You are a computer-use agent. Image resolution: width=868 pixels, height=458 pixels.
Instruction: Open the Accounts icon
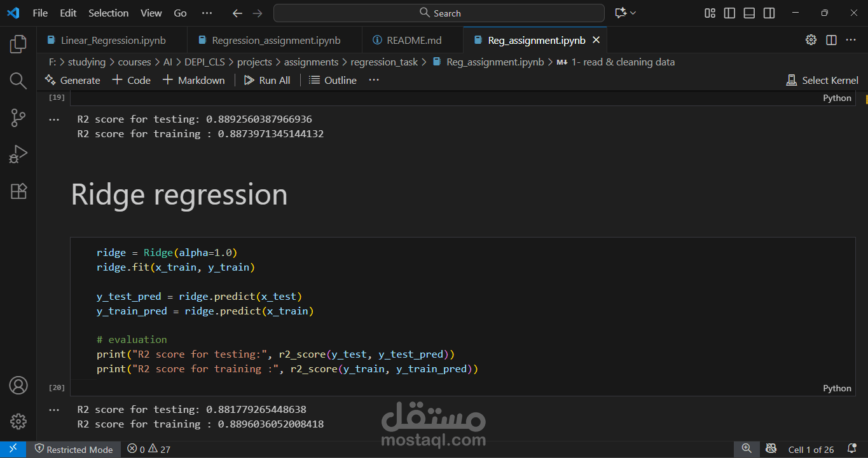(18, 385)
